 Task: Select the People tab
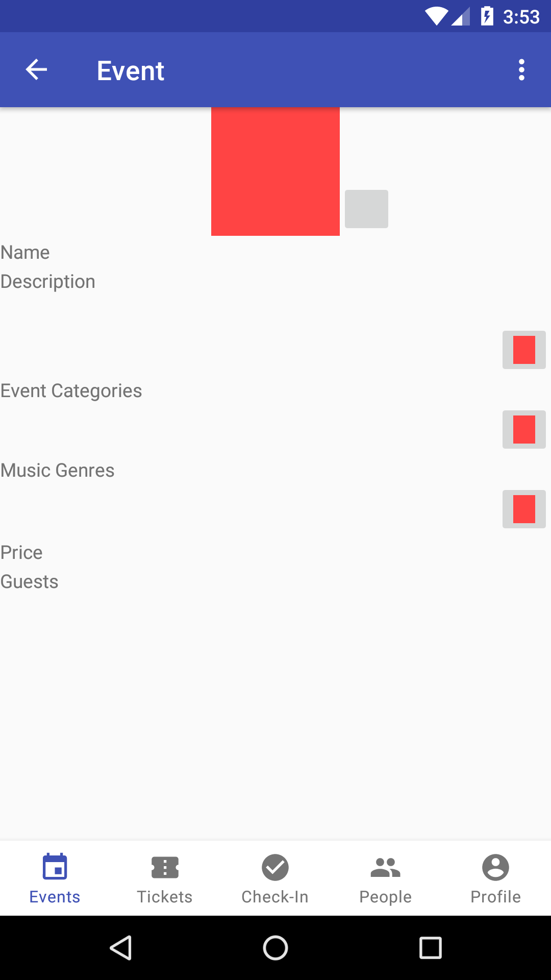(385, 878)
